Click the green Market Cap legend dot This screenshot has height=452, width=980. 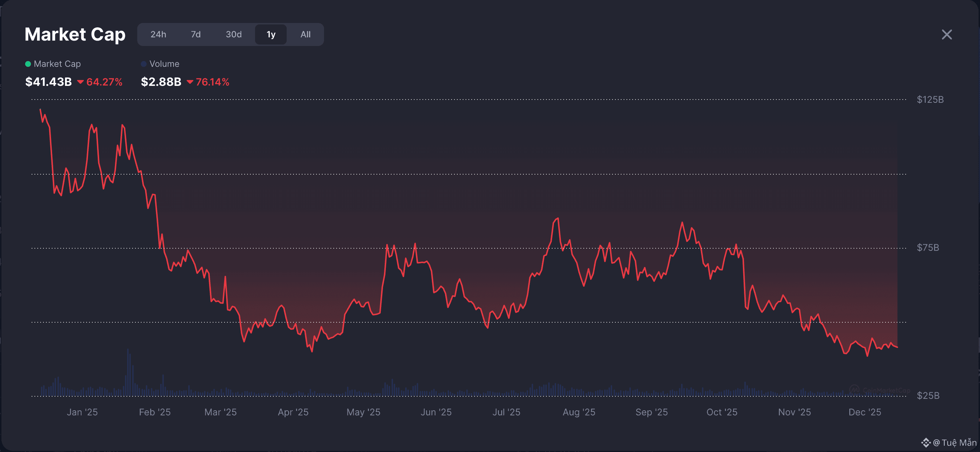[x=28, y=64]
